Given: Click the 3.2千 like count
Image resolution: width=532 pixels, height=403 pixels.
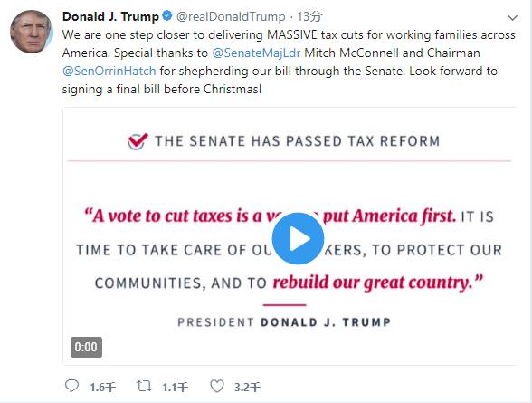Looking at the screenshot, I should point(247,387).
